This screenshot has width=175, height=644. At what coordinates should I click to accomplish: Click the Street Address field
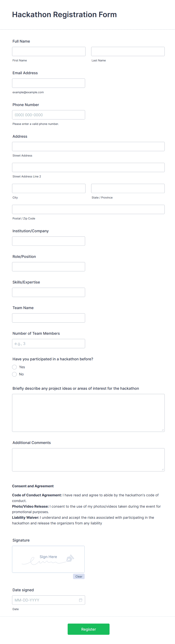point(88,146)
